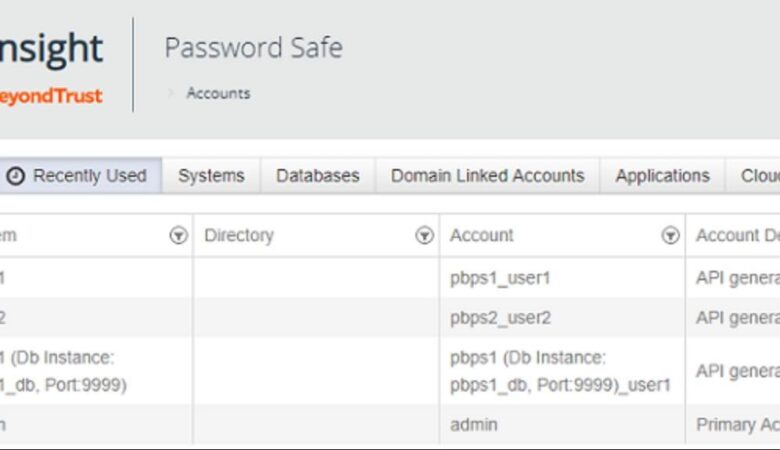
Task: Click the Password Safe title
Action: [254, 48]
